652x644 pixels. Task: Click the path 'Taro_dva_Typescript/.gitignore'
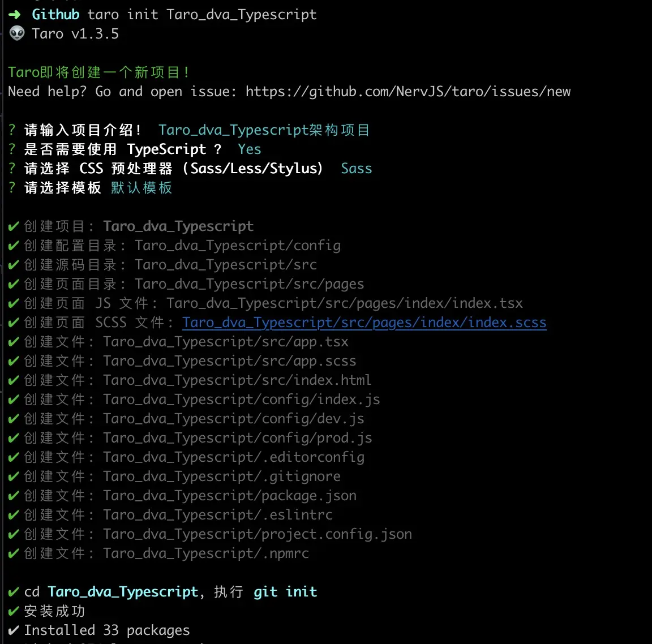tap(222, 476)
